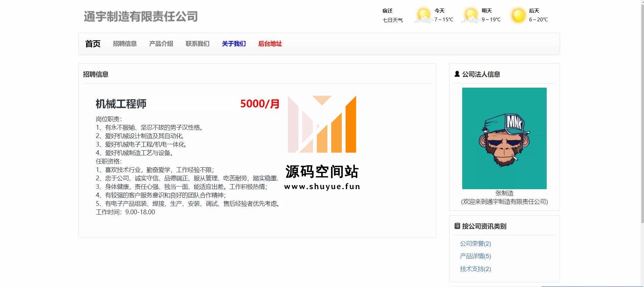Click tomorrow's weather sun icon
This screenshot has height=287, width=644.
pos(471,15)
